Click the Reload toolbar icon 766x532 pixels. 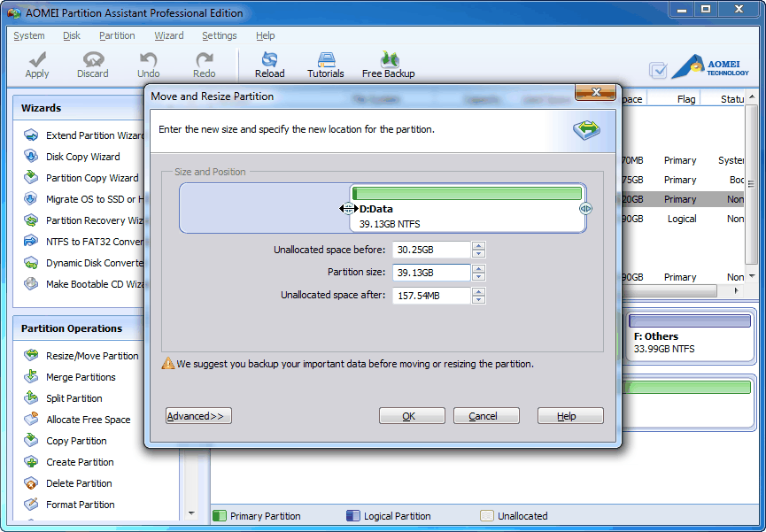(x=269, y=59)
